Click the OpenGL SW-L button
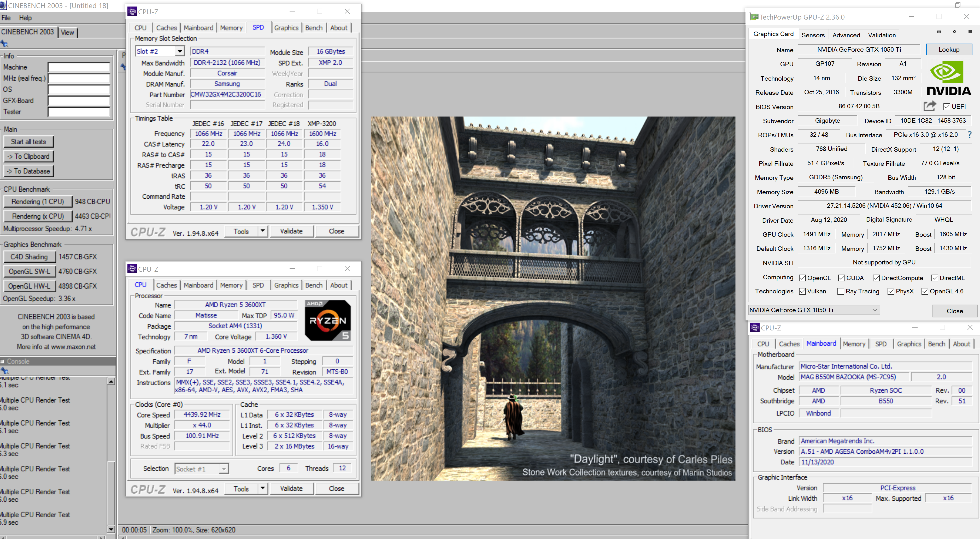The height and width of the screenshot is (539, 980). pos(29,271)
